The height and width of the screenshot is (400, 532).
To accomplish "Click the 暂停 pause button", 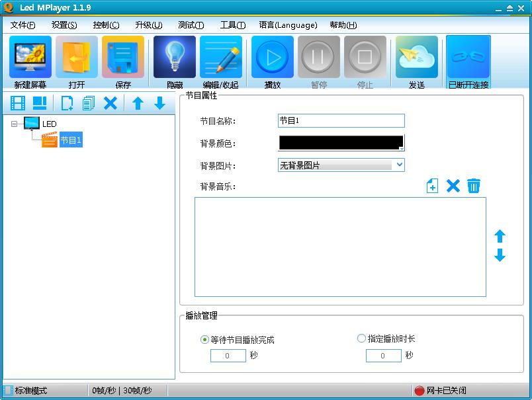I will coord(319,57).
